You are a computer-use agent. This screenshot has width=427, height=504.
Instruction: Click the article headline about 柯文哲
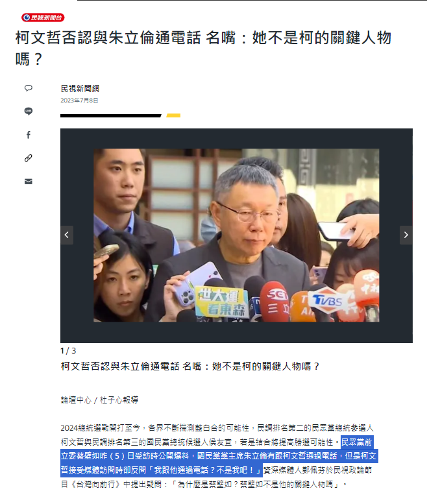click(203, 48)
